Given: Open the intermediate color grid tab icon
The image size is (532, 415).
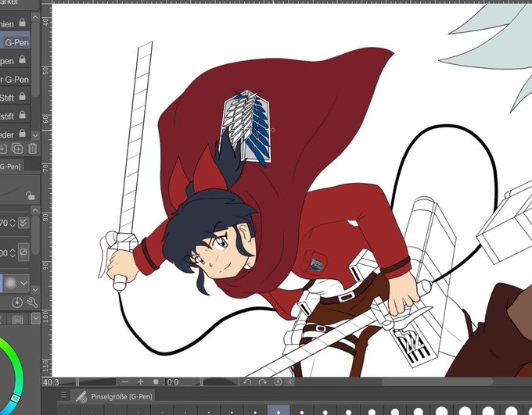Looking at the screenshot, I should tap(17, 319).
